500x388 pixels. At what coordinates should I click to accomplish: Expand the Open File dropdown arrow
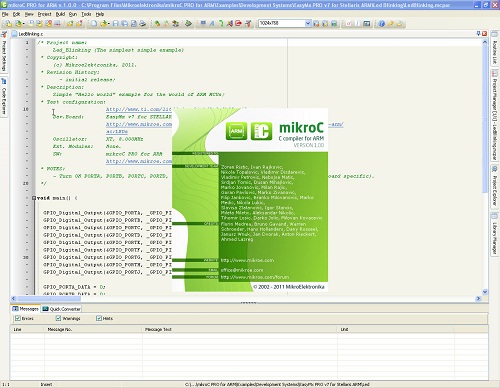[x=109, y=24]
